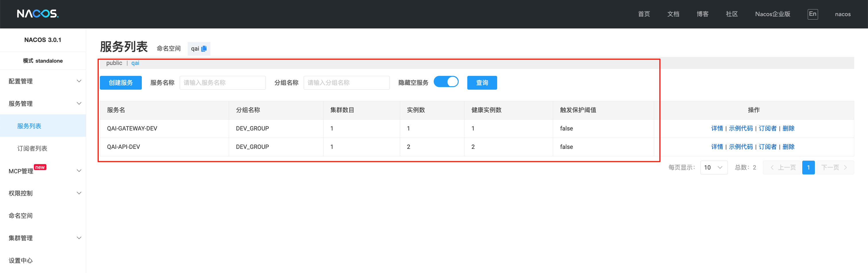
Task: Select page 1 in pagination
Action: pyautogui.click(x=808, y=167)
